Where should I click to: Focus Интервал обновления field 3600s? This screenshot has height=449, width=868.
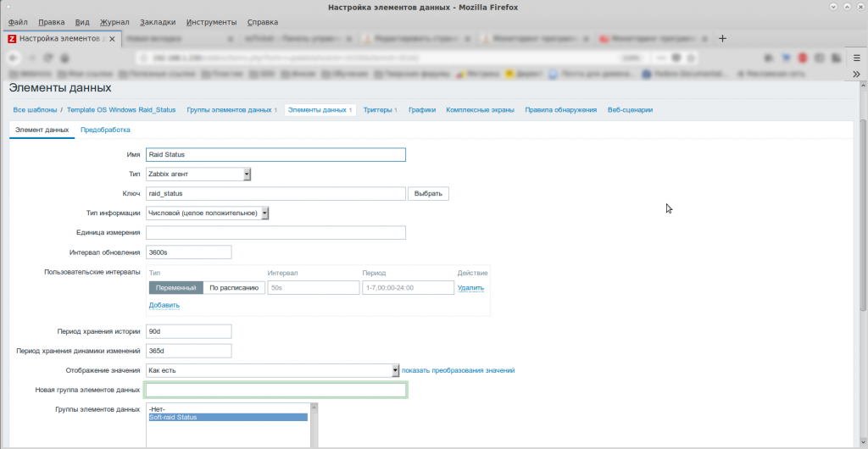tap(189, 252)
